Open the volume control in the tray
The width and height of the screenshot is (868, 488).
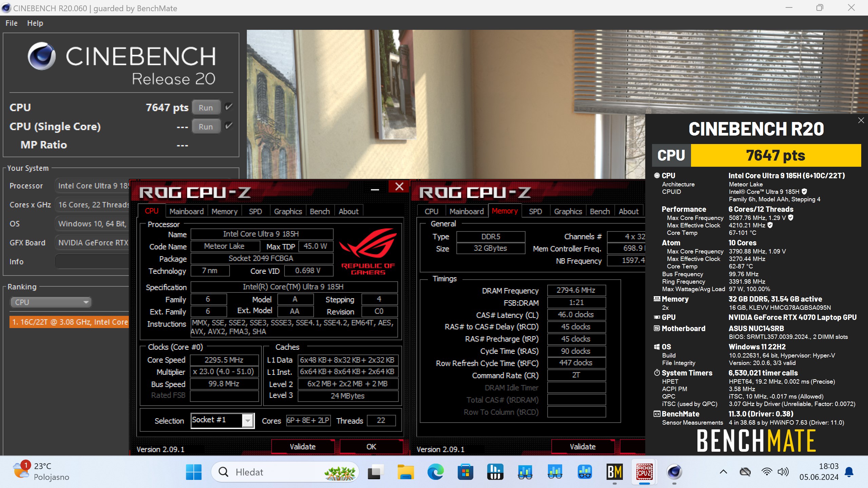click(783, 472)
